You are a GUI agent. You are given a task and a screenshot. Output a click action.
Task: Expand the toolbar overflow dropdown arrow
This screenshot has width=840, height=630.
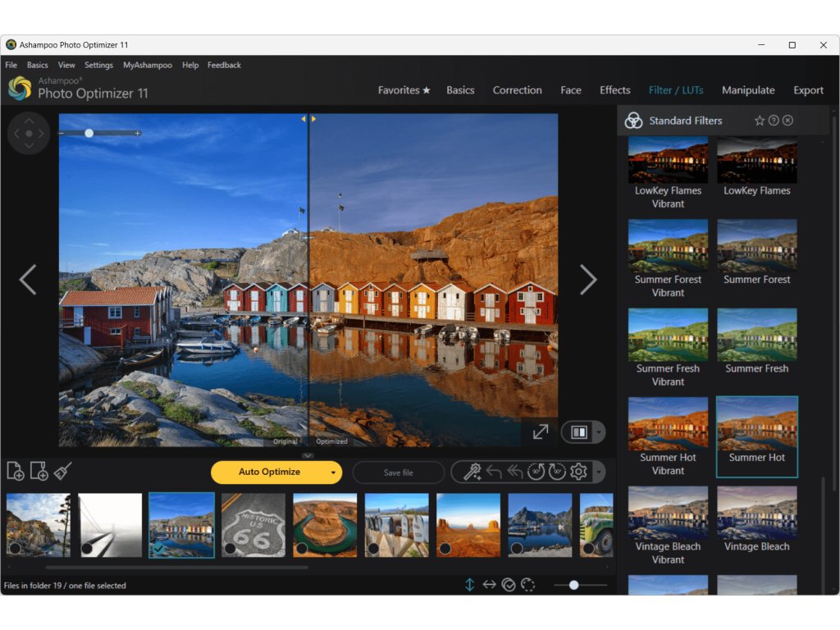(599, 472)
